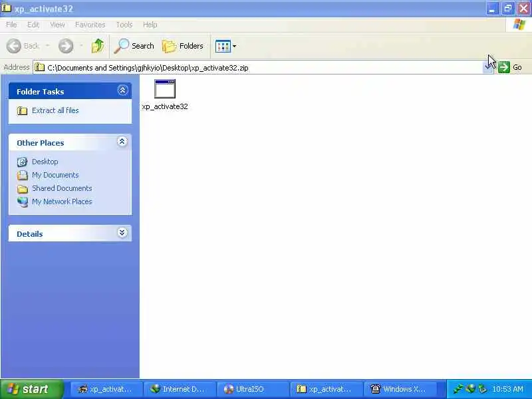
Task: Click the Forward navigation arrow
Action: pos(66,46)
